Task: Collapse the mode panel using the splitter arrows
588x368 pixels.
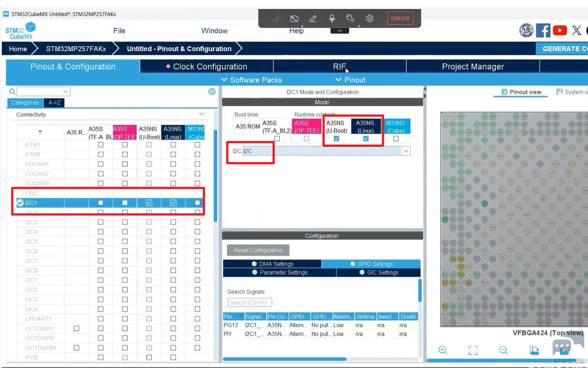Action: click(x=425, y=92)
